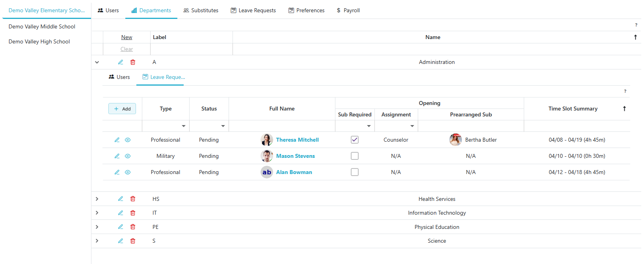The image size is (644, 264).
Task: View Mason Stevens leave request details
Action: [x=128, y=156]
